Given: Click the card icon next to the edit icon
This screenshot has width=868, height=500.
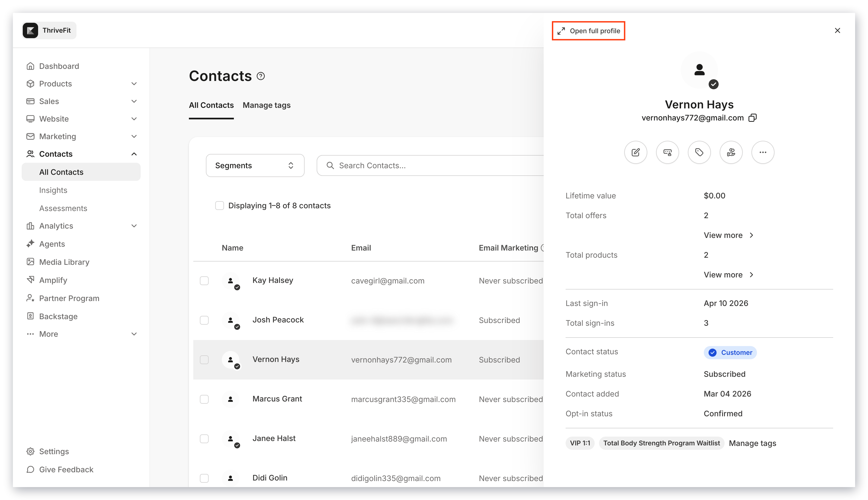Looking at the screenshot, I should pos(667,152).
